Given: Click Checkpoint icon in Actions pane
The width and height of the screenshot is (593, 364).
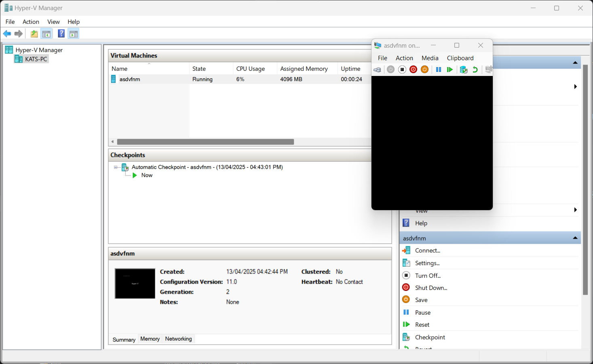Looking at the screenshot, I should tap(406, 337).
